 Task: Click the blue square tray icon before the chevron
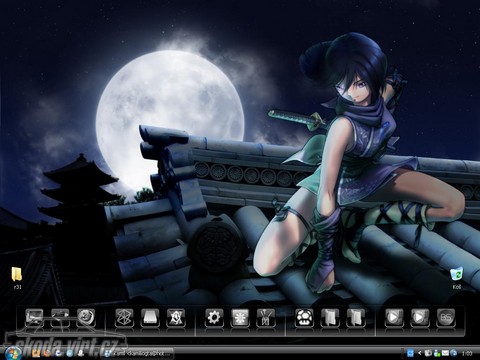pos(410,353)
